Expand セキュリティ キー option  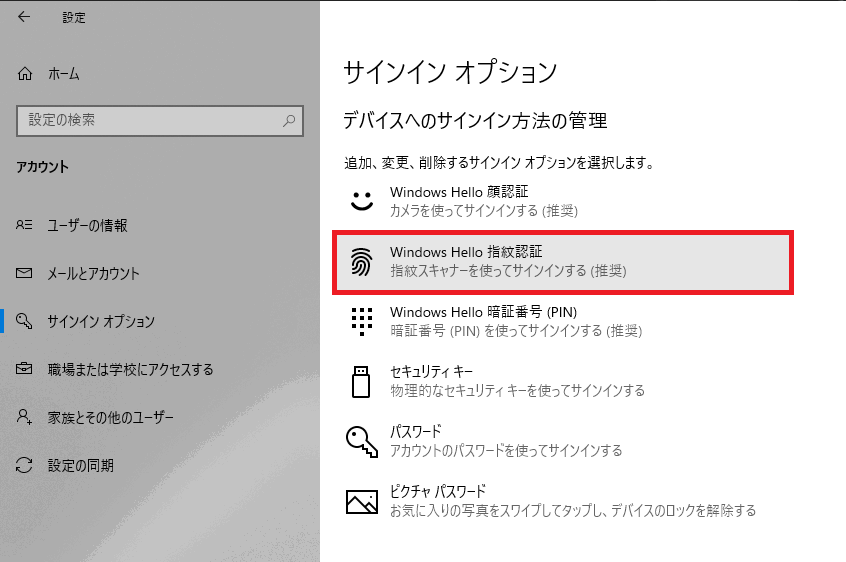point(563,381)
